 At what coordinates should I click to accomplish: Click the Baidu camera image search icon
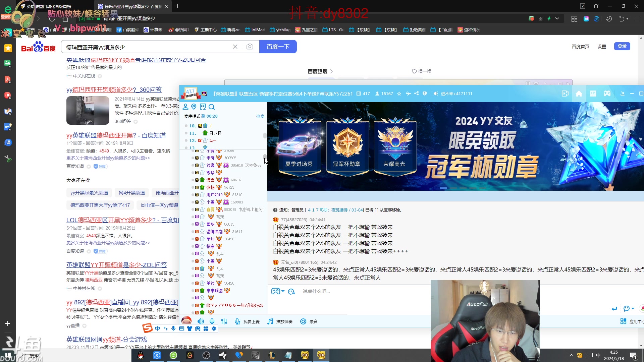click(250, 47)
